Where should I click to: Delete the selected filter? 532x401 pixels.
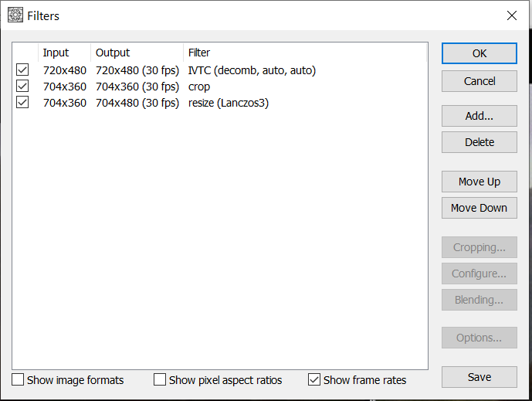pos(479,142)
